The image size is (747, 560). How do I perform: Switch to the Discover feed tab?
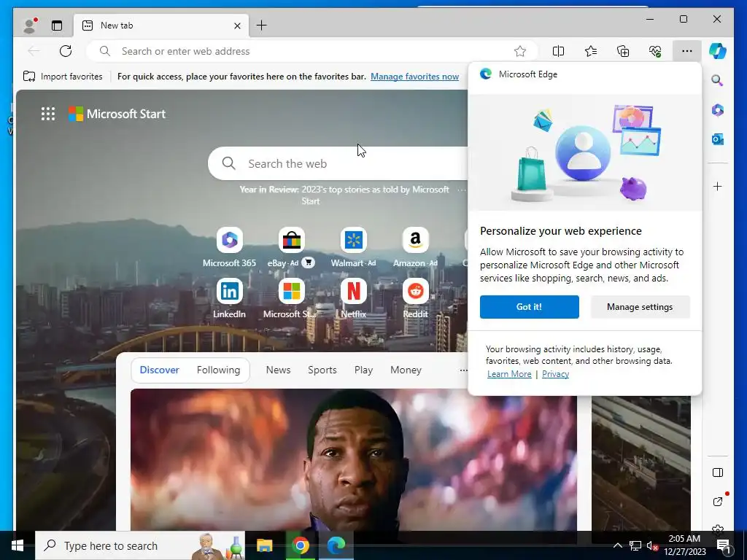(159, 370)
